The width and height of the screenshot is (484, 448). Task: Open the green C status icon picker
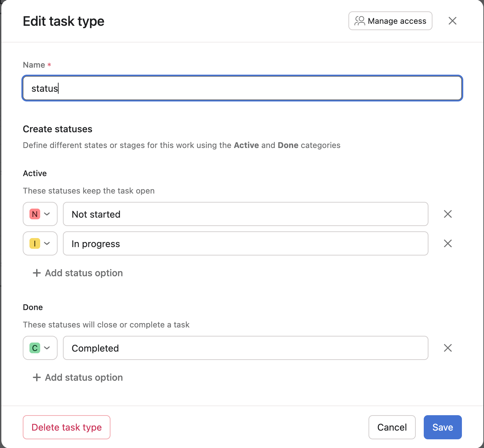point(35,348)
